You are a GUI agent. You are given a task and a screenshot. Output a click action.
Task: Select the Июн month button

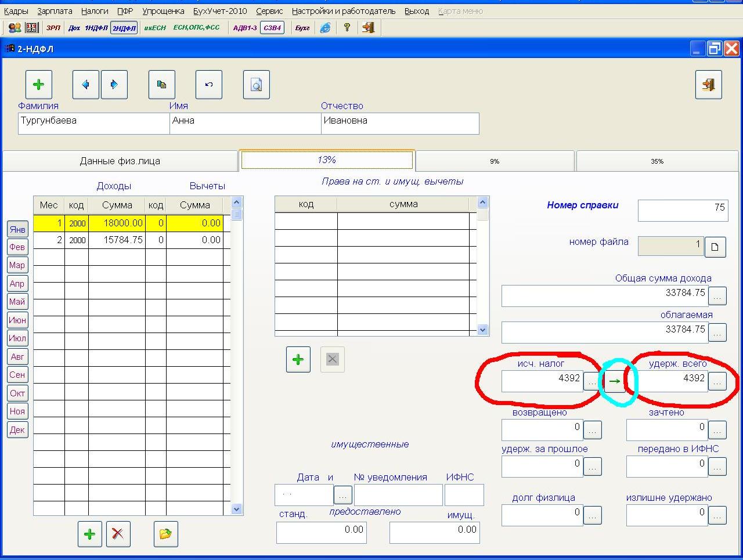click(17, 320)
